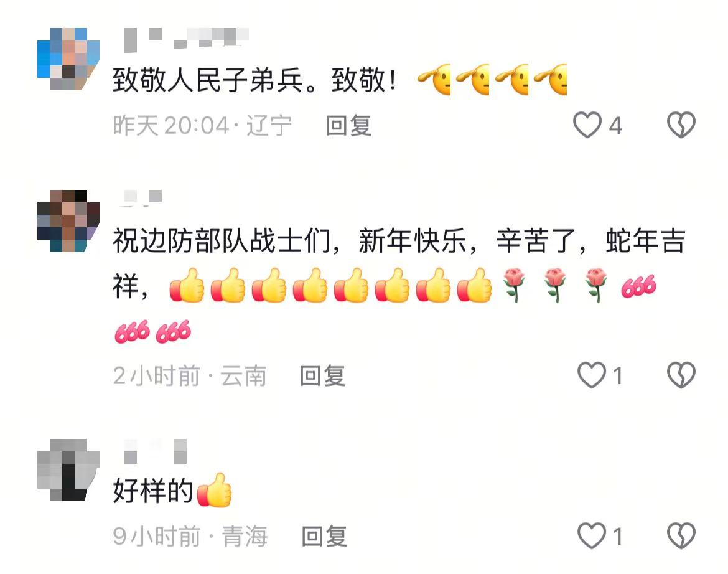Reply to the Qinghai comment via 回复

(325, 537)
